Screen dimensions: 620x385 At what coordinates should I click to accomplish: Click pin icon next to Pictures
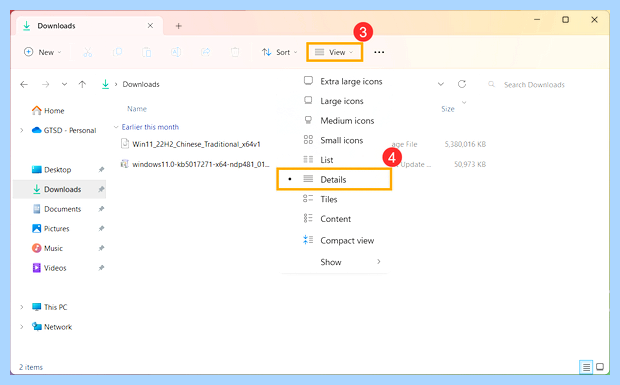pyautogui.click(x=101, y=228)
